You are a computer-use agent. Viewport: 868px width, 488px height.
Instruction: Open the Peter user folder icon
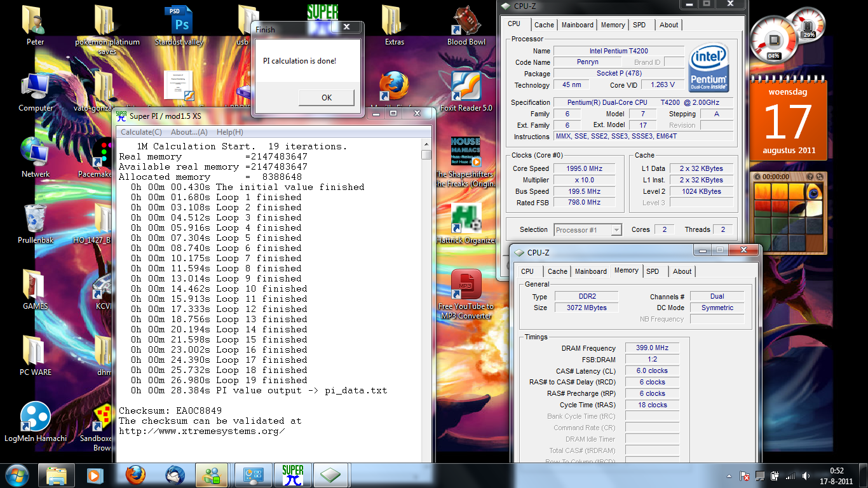pyautogui.click(x=34, y=25)
